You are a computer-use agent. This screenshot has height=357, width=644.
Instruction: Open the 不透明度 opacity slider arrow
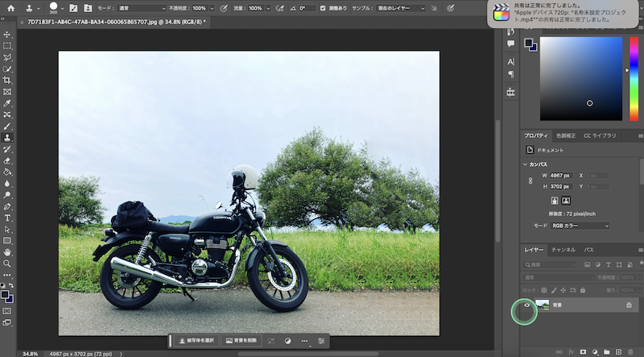212,8
